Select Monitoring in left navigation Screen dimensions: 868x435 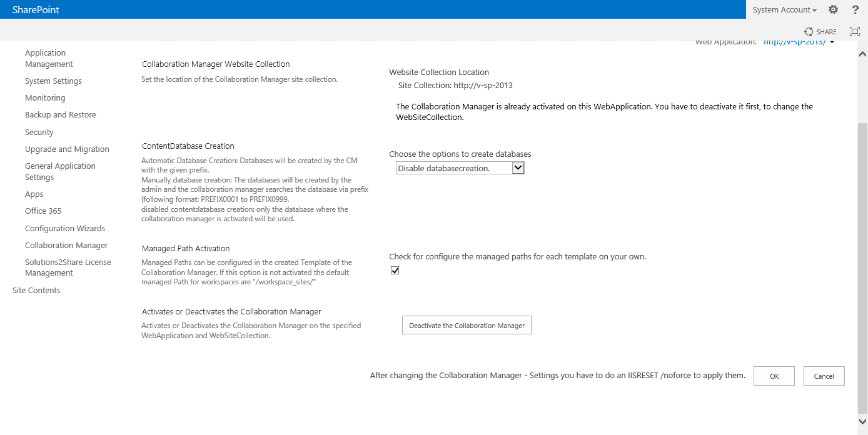tap(45, 98)
